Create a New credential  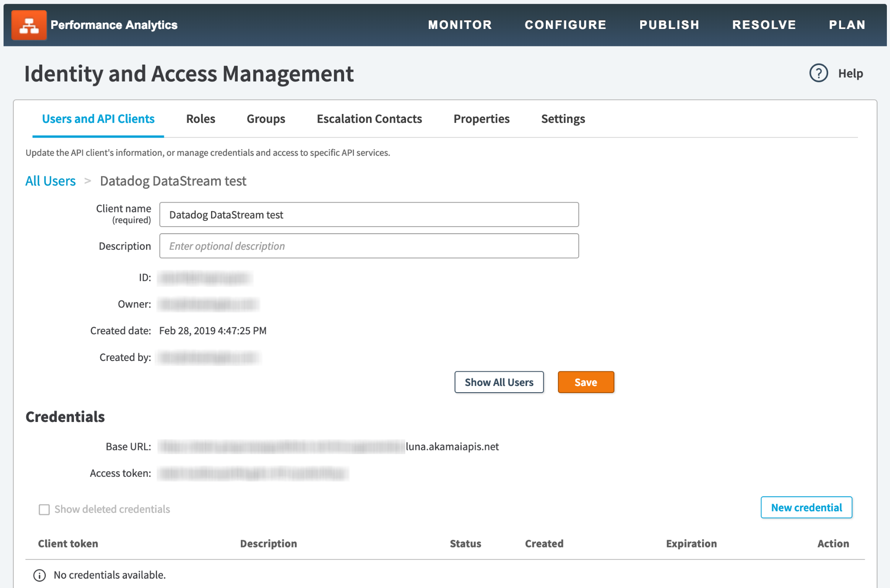(x=806, y=507)
